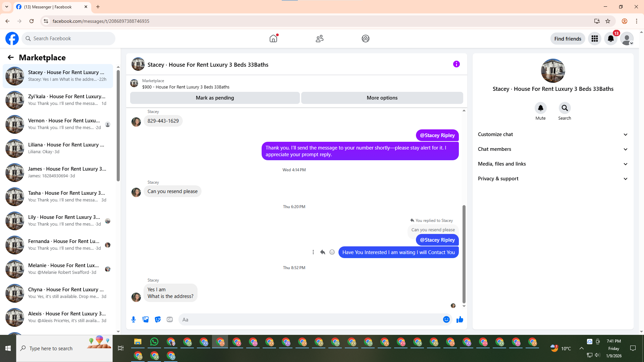This screenshot has height=362, width=644.
Task: React to message with smiley icon
Action: [332, 252]
